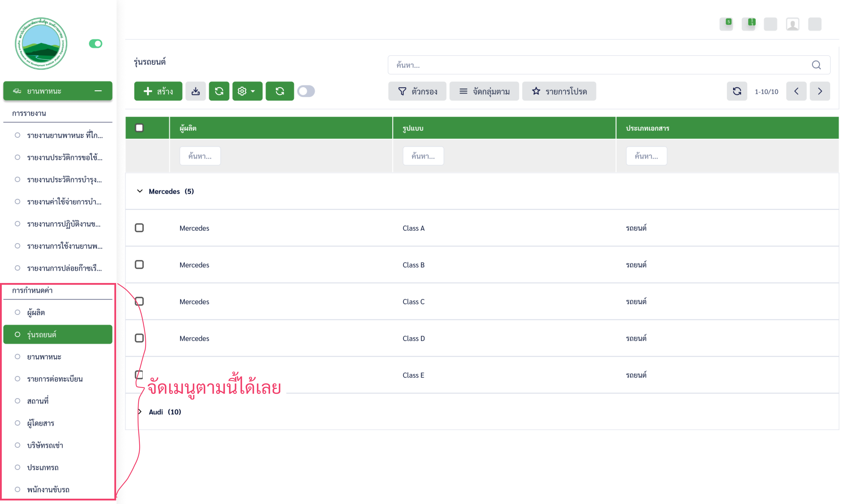Check the Mercedes Class A row checkbox
This screenshot has height=504, width=851.
(x=139, y=228)
